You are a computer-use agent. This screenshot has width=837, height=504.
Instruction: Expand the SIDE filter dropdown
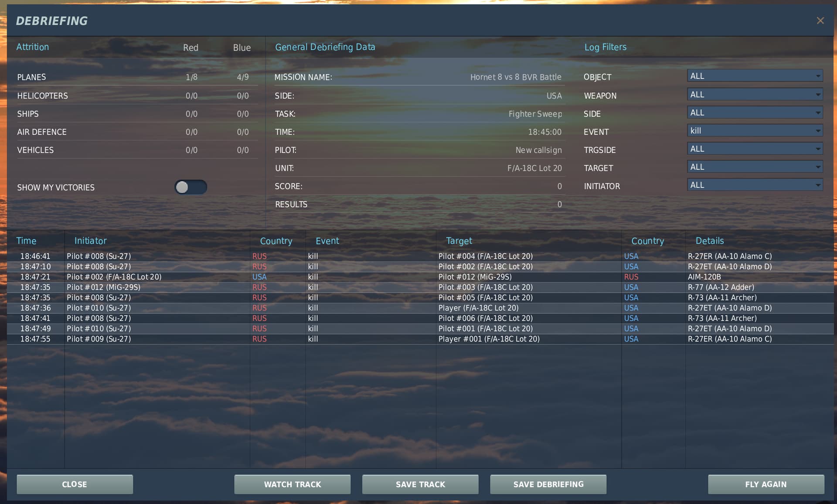pos(755,113)
